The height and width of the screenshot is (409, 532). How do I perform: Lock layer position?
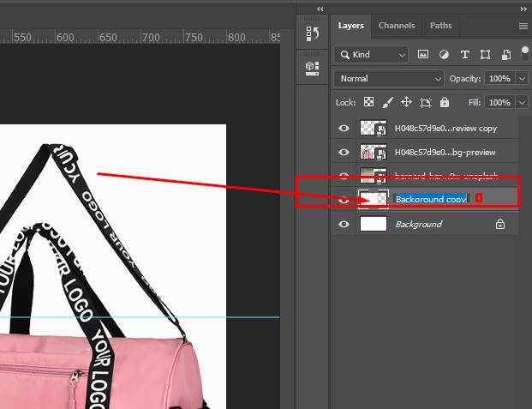pos(406,102)
